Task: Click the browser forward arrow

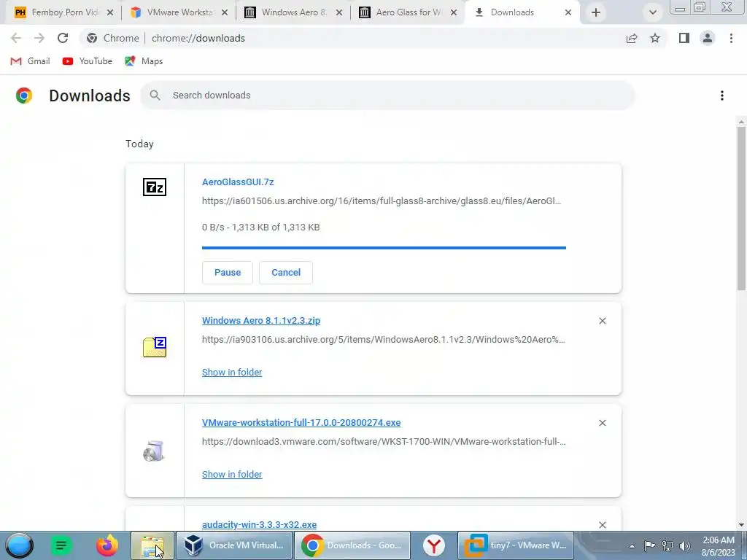Action: coord(39,38)
